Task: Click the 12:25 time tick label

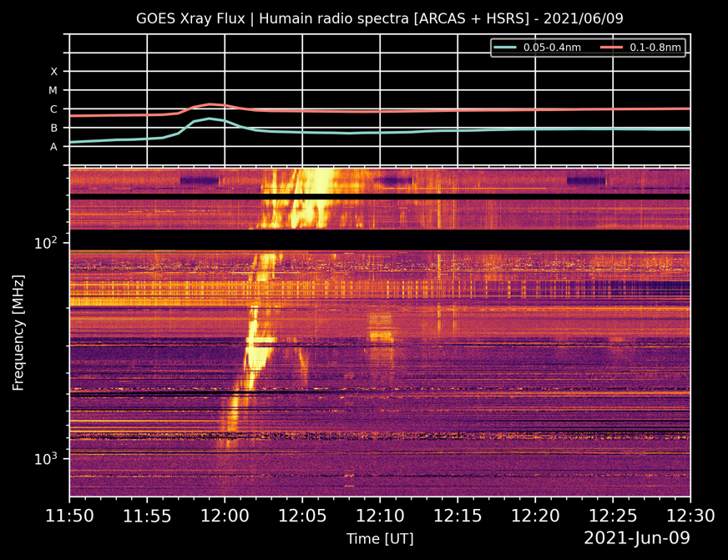Action: click(613, 516)
